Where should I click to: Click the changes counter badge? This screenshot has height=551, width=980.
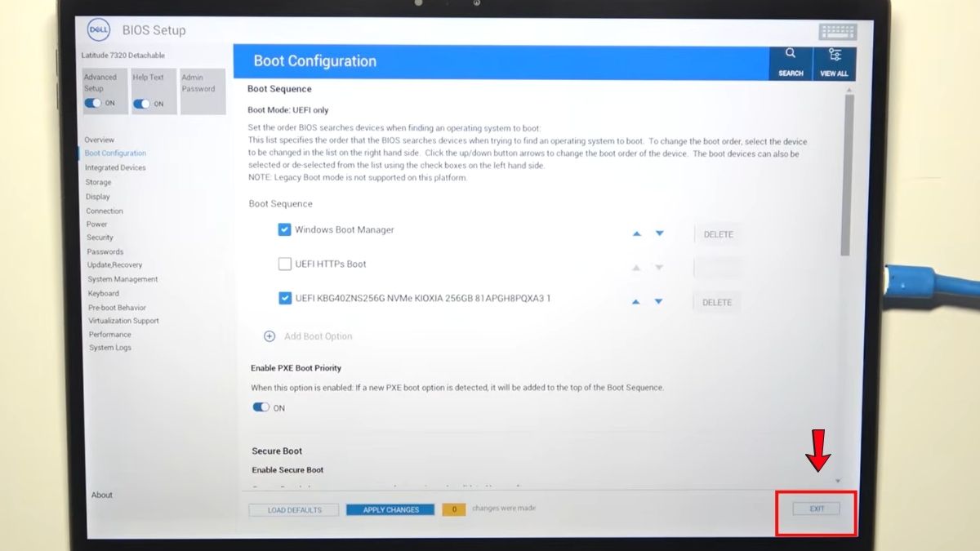454,509
